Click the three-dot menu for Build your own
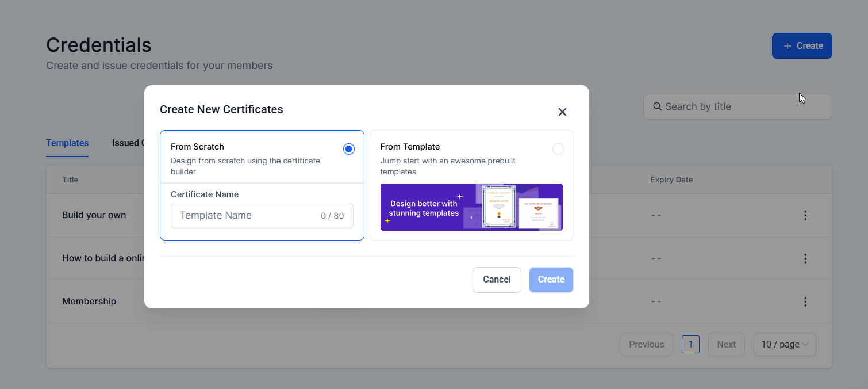 [805, 215]
